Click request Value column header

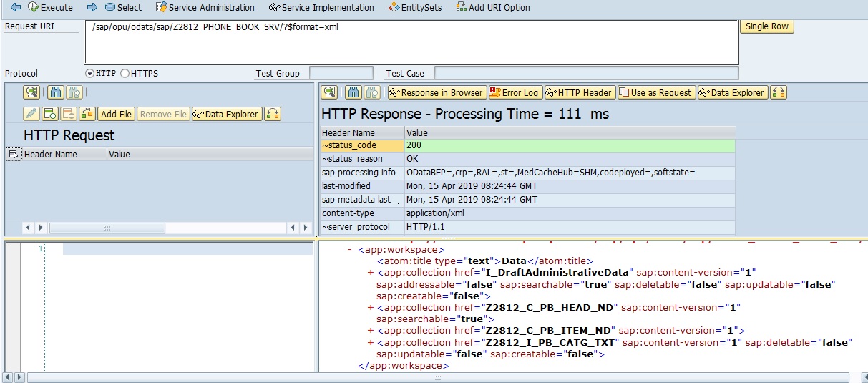pos(210,154)
